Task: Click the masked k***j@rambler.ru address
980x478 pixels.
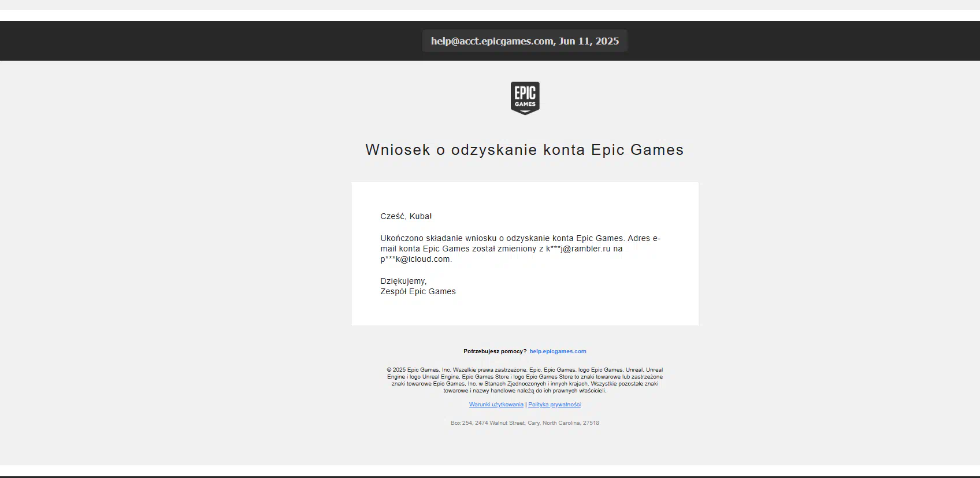Action: 578,249
